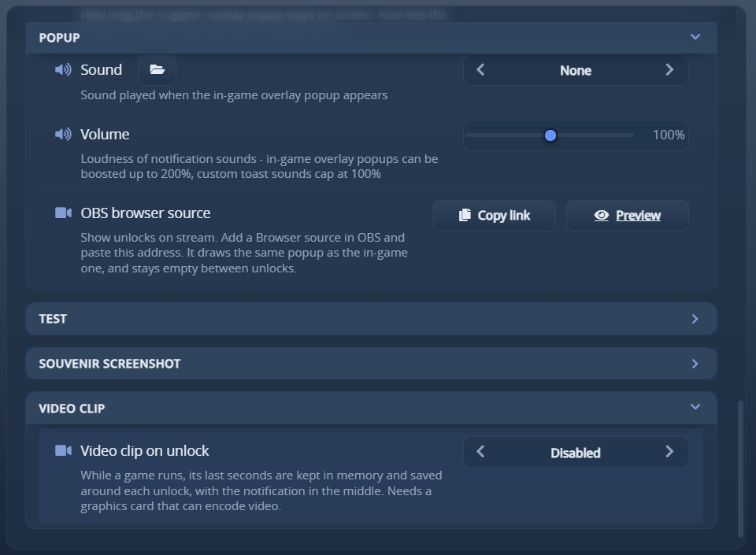This screenshot has height=555, width=756.
Task: Click the Disabled video clip value
Action: (x=576, y=453)
